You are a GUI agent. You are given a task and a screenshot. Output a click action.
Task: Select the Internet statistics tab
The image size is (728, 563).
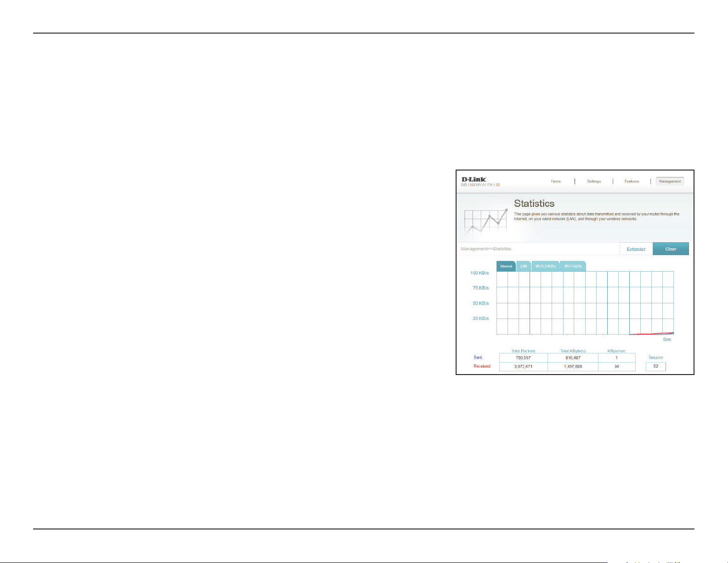click(x=506, y=266)
